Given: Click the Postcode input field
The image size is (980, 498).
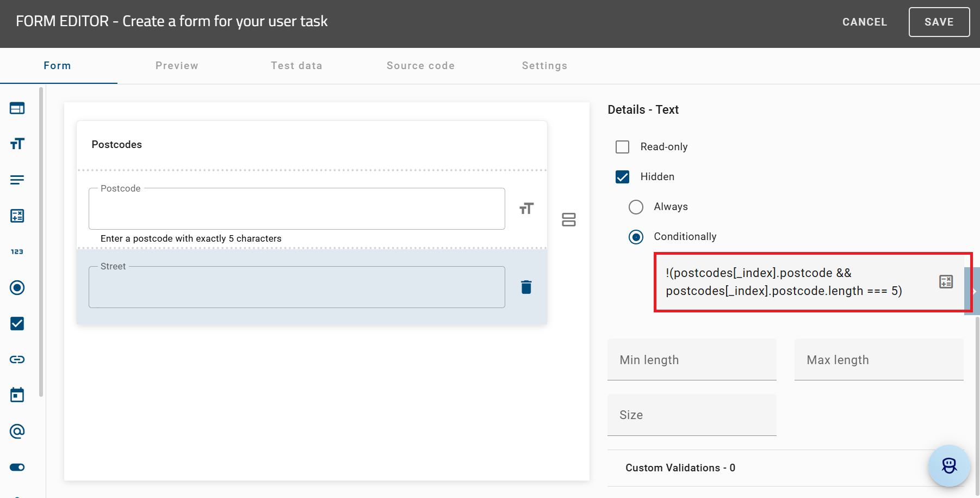Looking at the screenshot, I should 297,208.
